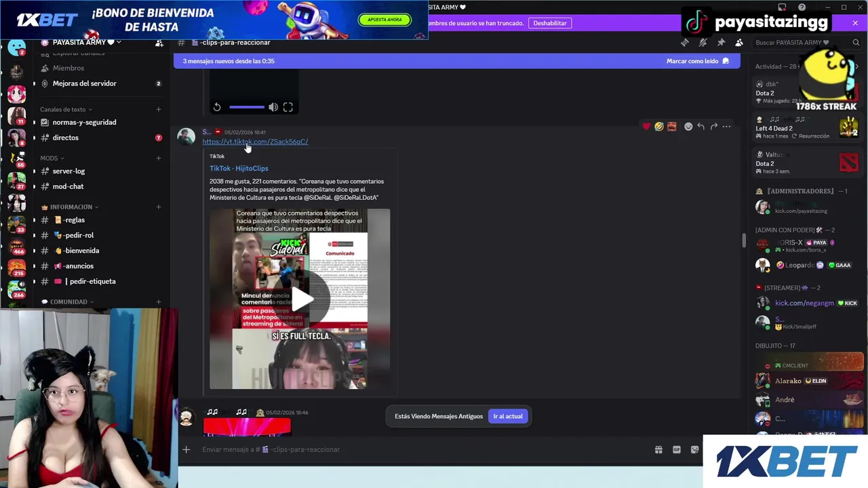This screenshot has height=488, width=868.
Task: Add a channel to COMUNIDAD with plus
Action: click(x=159, y=302)
